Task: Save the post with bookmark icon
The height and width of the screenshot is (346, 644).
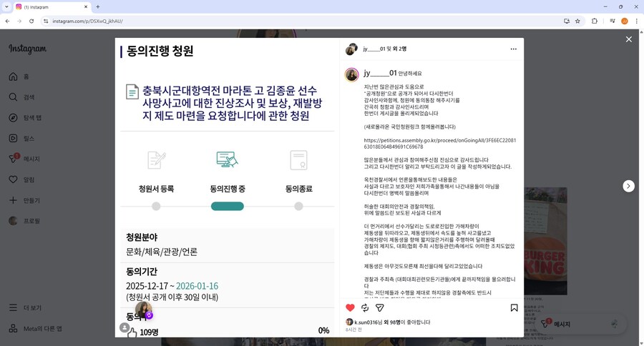Action: point(514,308)
